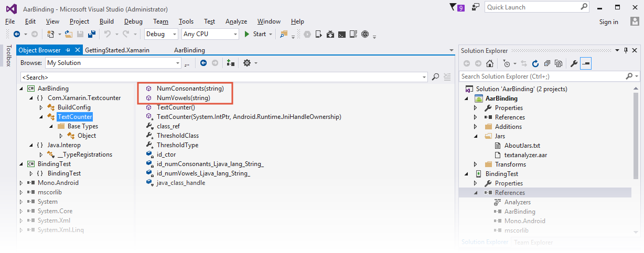This screenshot has width=644, height=253.
Task: Toggle Show All Files in Solution Explorer
Action: [x=559, y=63]
